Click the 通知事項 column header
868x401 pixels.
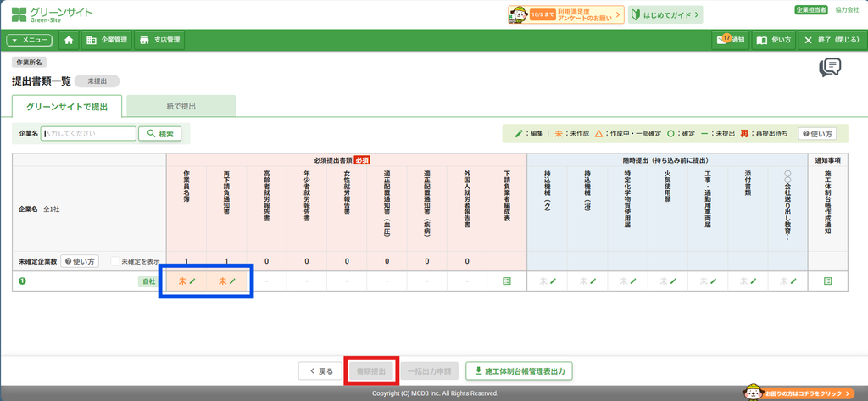(827, 160)
